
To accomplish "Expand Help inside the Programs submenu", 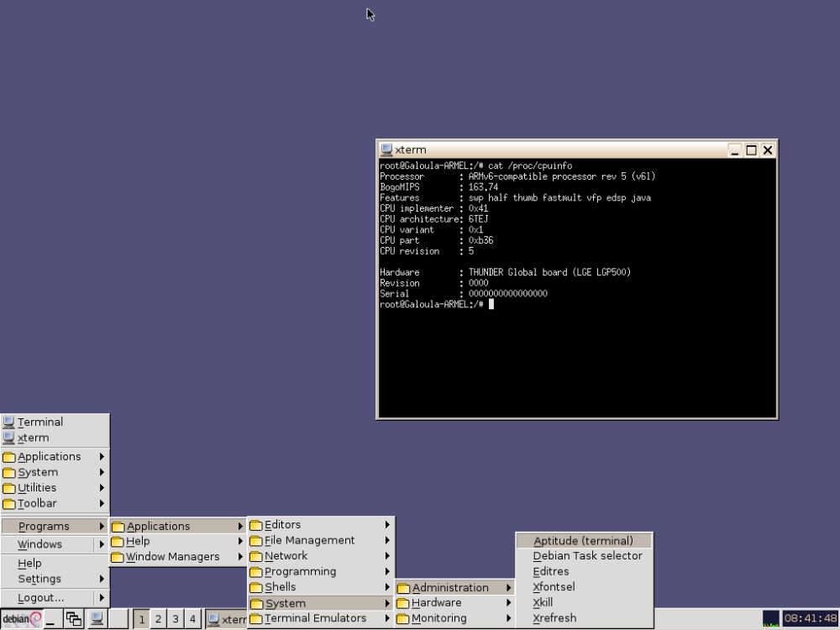I will click(x=178, y=541).
